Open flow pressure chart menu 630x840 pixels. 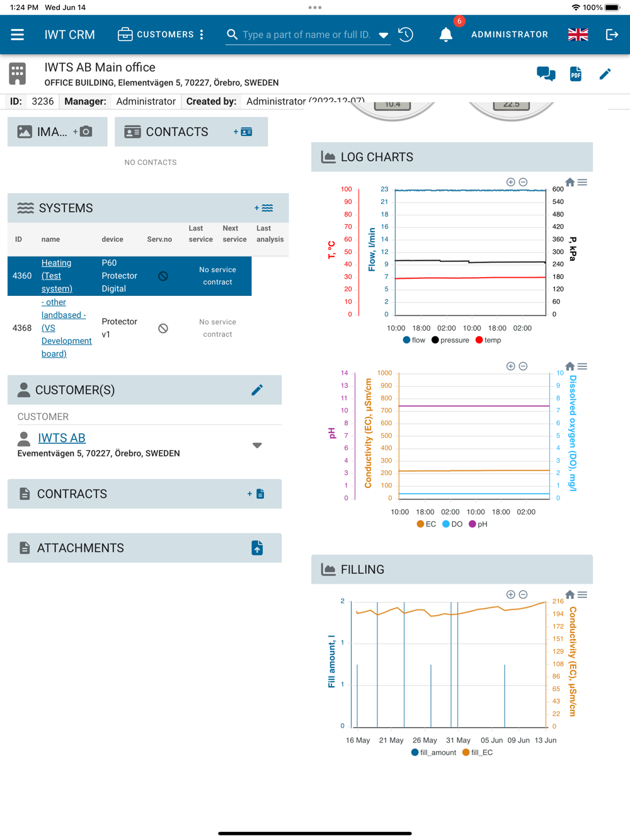click(583, 182)
